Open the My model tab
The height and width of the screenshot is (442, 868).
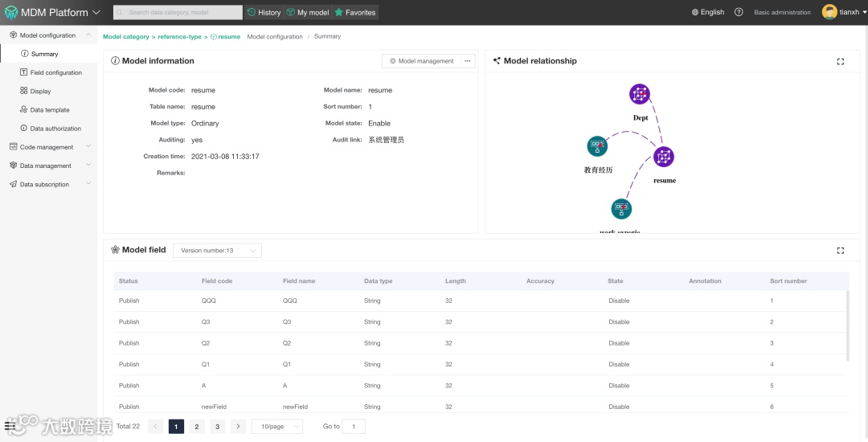pyautogui.click(x=307, y=12)
